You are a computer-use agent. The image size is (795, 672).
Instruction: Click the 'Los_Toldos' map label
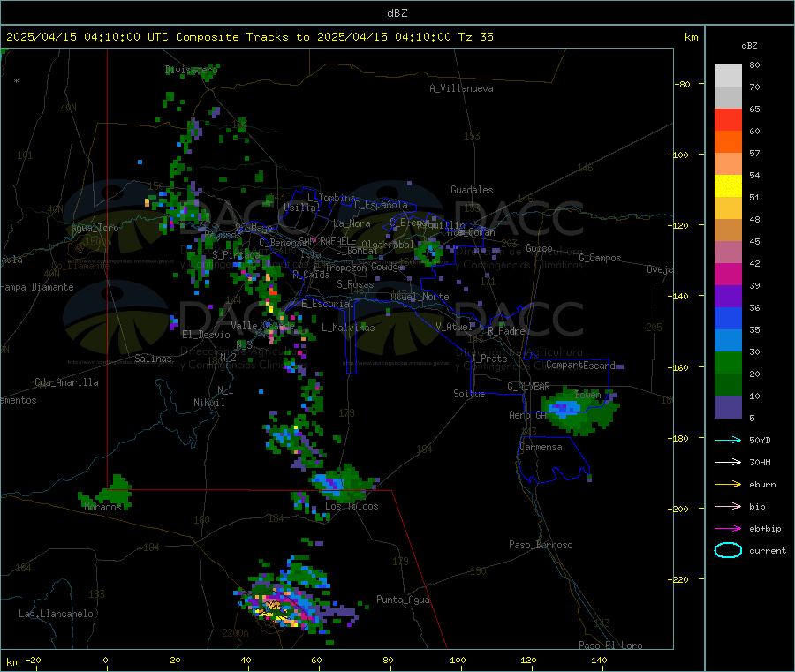coord(352,506)
